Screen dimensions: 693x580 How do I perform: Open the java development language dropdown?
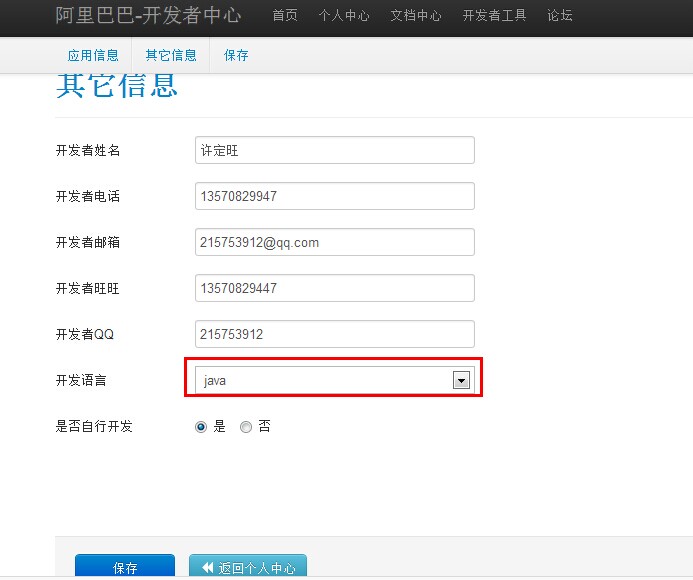click(x=334, y=380)
